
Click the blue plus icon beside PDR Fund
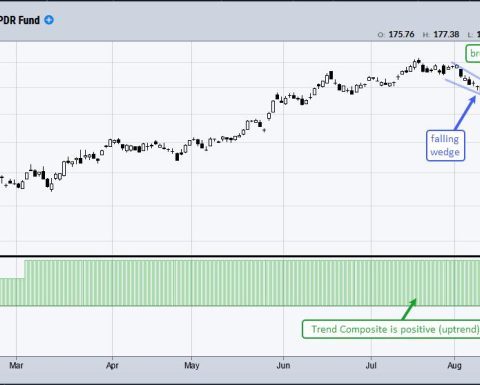49,20
